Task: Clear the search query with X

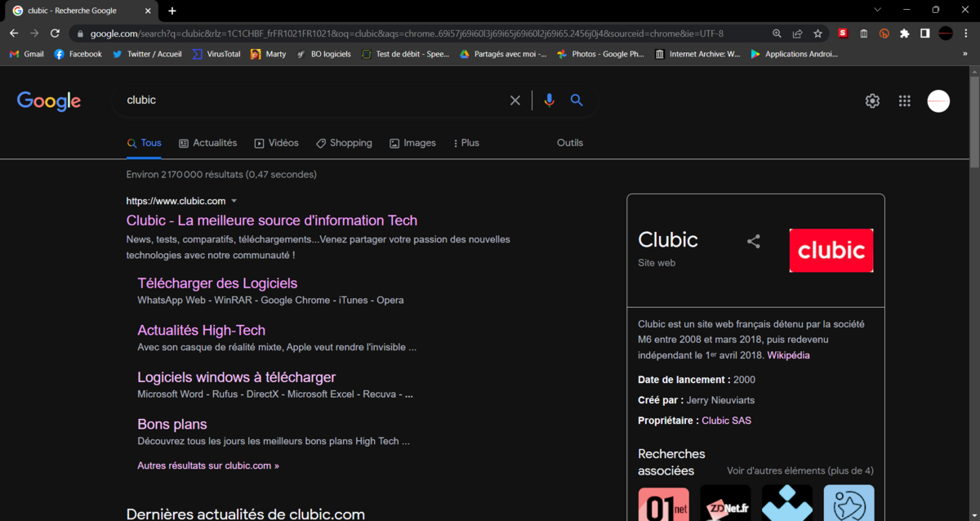Action: pos(515,100)
